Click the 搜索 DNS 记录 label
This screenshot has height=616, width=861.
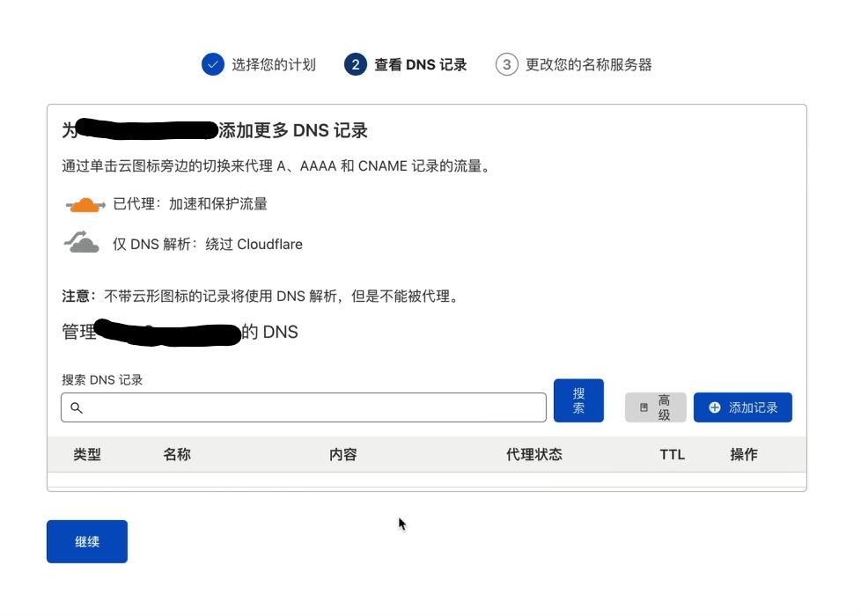click(102, 380)
